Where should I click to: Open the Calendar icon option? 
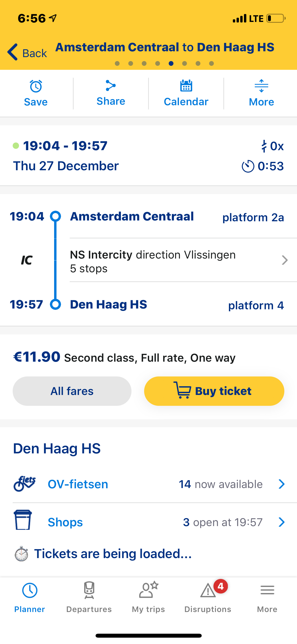[186, 86]
